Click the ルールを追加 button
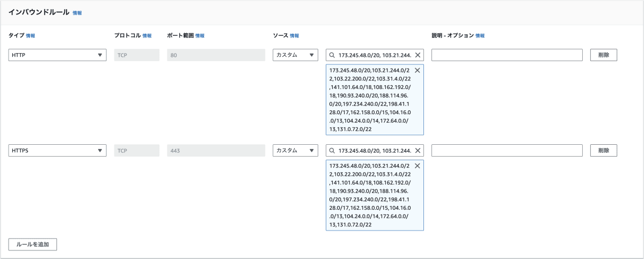The width and height of the screenshot is (644, 259). point(33,244)
